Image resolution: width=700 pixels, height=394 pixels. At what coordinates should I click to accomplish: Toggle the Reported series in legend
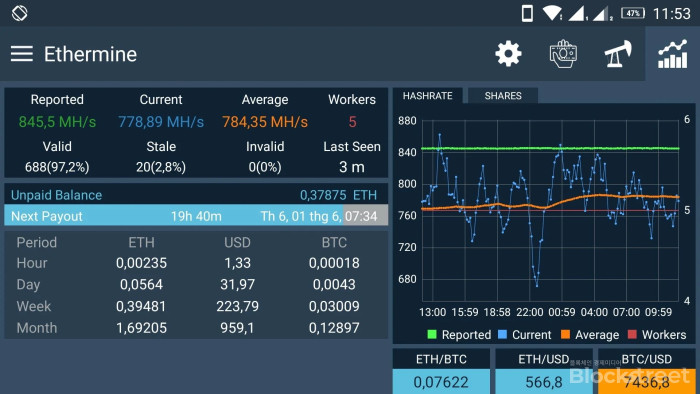(x=459, y=335)
